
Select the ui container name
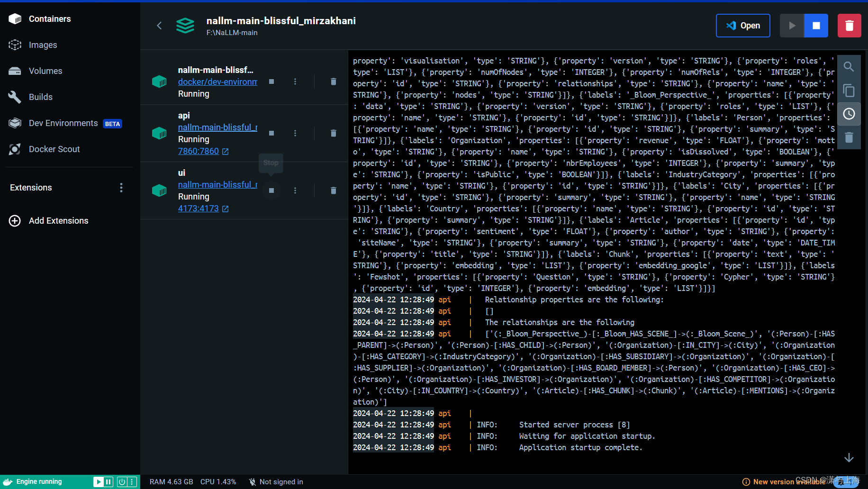pyautogui.click(x=181, y=173)
